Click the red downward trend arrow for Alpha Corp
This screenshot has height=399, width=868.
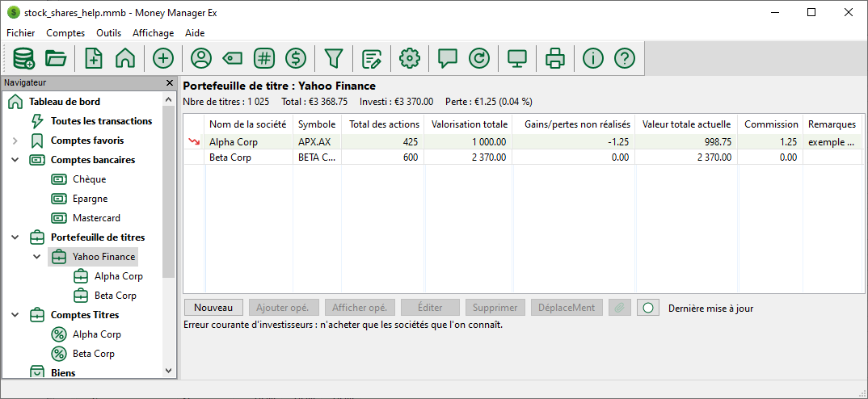point(194,142)
